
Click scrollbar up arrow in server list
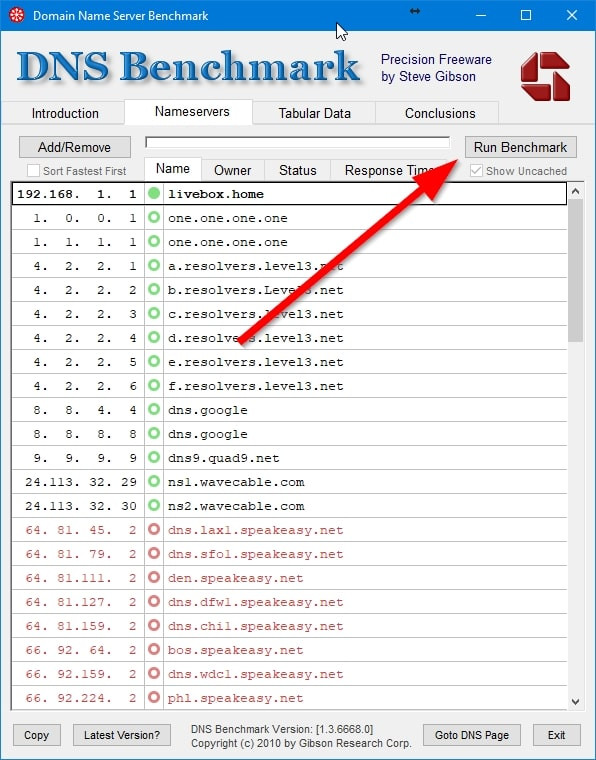pos(575,191)
